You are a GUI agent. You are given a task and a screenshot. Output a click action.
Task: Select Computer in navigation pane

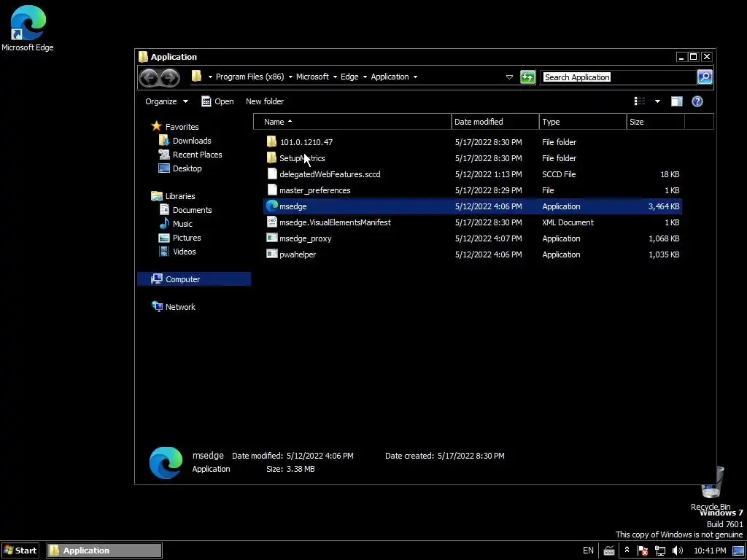(194, 279)
